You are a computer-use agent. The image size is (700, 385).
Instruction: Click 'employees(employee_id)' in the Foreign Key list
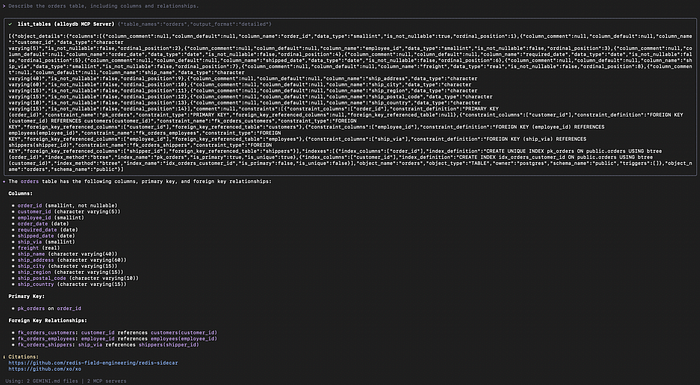click(x=184, y=339)
